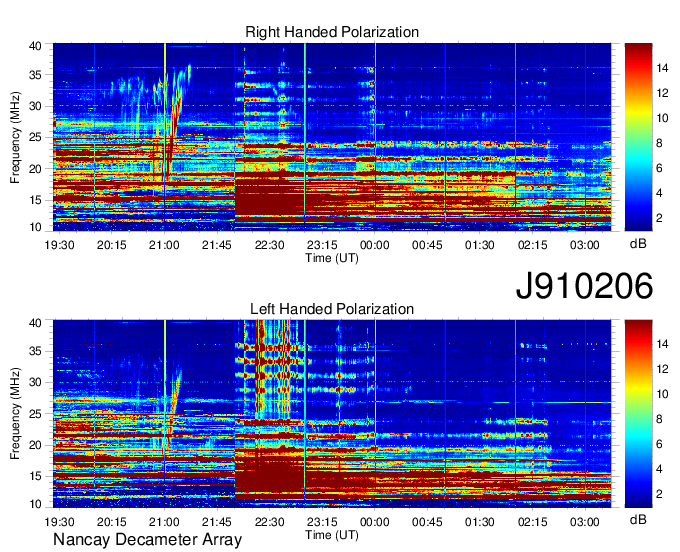Click 30 MHz tick on Right Handed frequency axis
The image size is (680, 552).
pyautogui.click(x=35, y=106)
